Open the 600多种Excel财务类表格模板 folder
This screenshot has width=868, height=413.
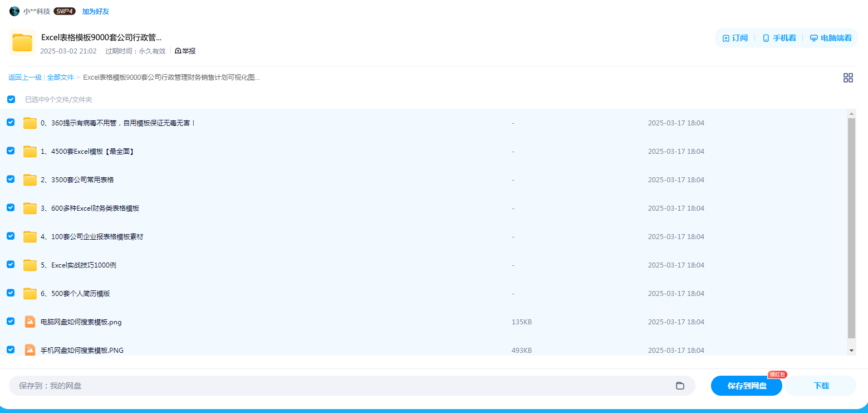coord(90,208)
